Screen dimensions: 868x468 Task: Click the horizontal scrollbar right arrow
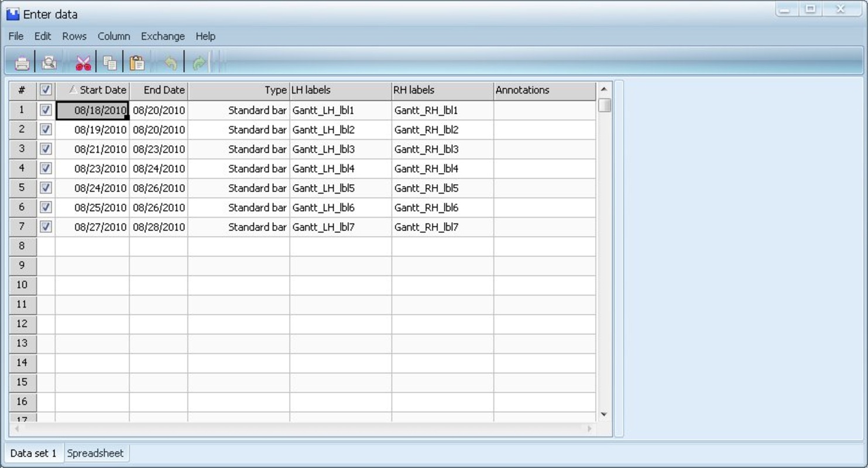click(x=589, y=429)
